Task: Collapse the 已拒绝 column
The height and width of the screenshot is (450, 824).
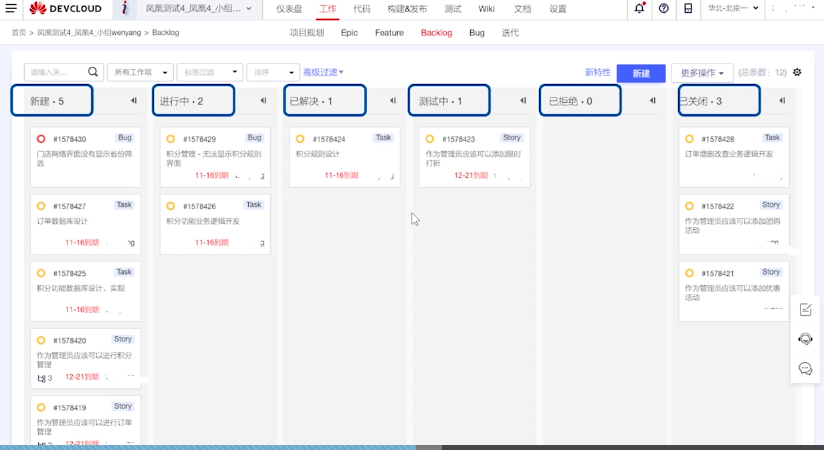Action: (x=652, y=100)
